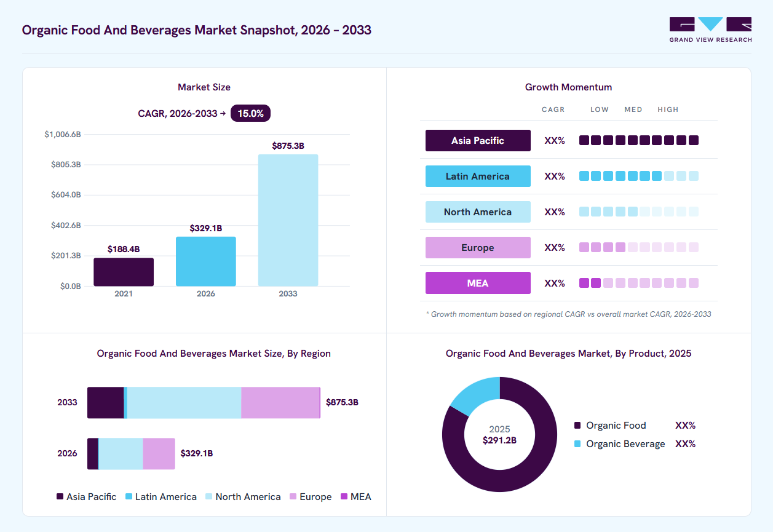This screenshot has width=773, height=532.
Task: Click the Asia Pacific legend swatch
Action: click(x=60, y=496)
